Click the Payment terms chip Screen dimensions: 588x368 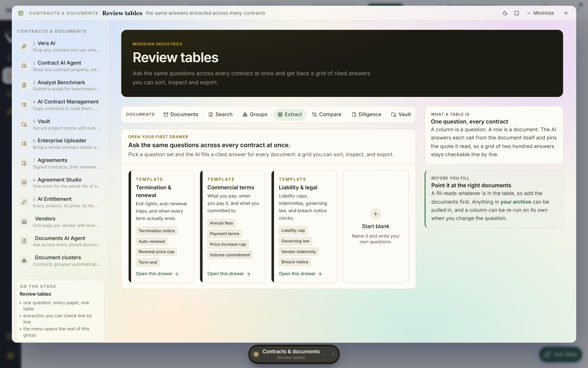pos(225,234)
